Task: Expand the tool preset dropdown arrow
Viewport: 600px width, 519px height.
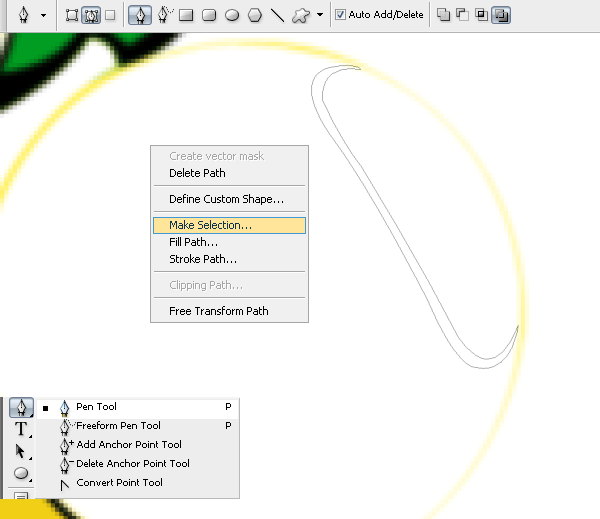Action: (x=43, y=15)
